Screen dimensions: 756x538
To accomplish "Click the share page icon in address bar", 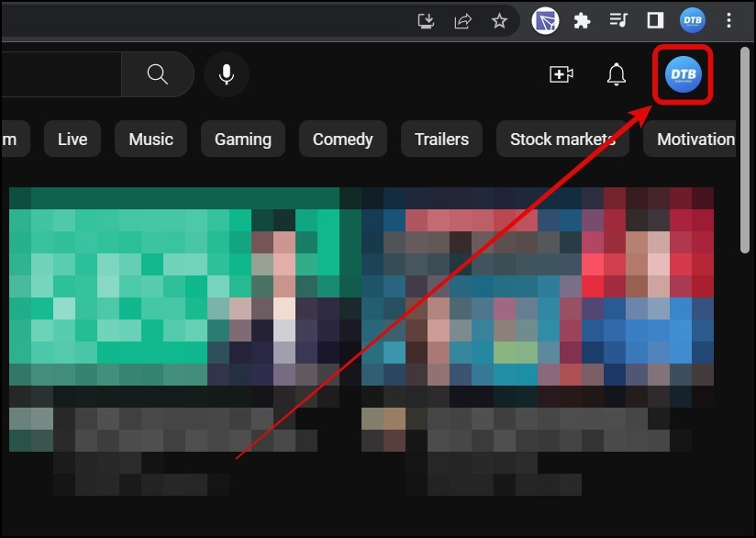I will [x=463, y=20].
